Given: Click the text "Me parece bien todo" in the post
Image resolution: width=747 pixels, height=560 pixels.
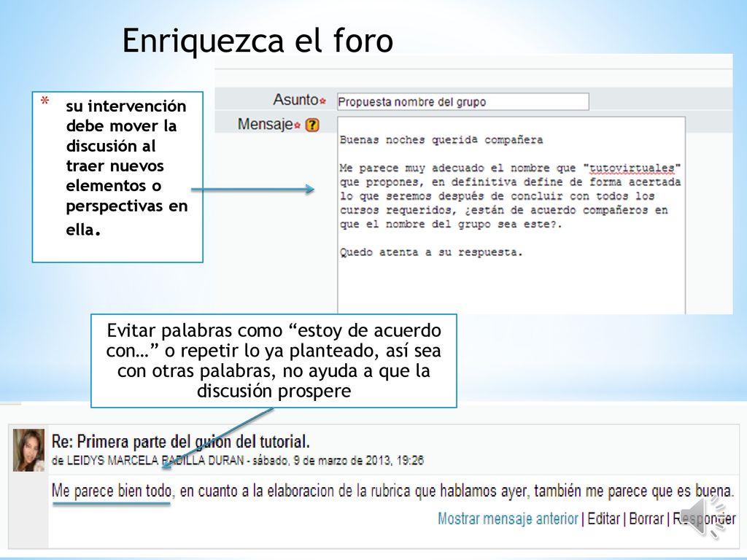Looking at the screenshot, I should (x=112, y=491).
